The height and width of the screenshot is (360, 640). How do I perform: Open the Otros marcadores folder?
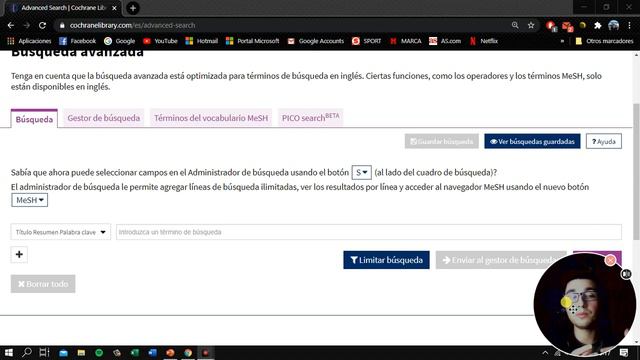coord(604,41)
